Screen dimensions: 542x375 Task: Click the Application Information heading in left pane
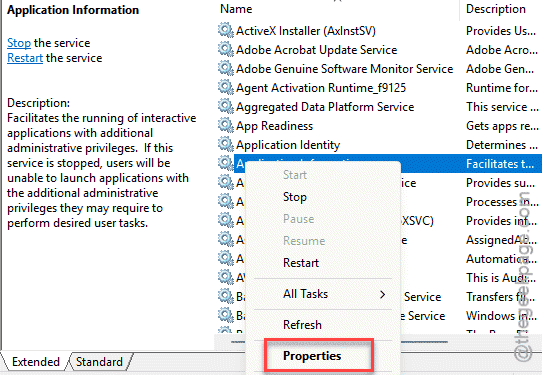(x=73, y=10)
